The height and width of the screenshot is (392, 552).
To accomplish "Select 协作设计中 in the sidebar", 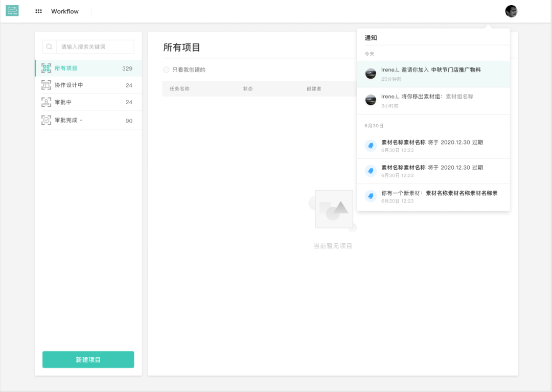I will [89, 85].
